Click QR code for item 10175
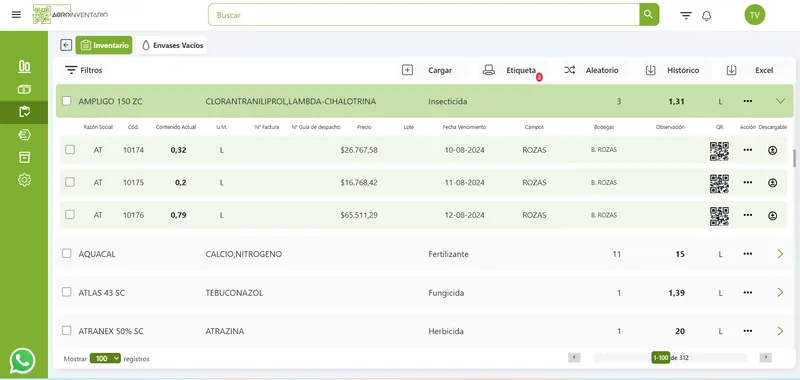Viewport: 800px width, 380px height. coord(719,184)
